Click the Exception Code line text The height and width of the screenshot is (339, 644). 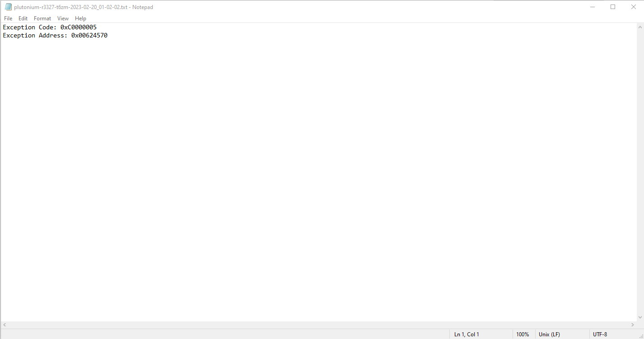click(50, 27)
